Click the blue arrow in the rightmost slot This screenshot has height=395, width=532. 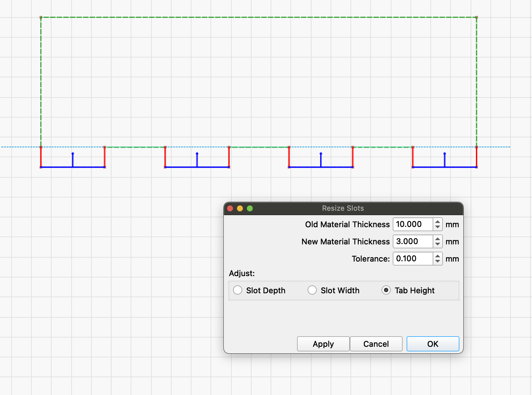[445, 160]
